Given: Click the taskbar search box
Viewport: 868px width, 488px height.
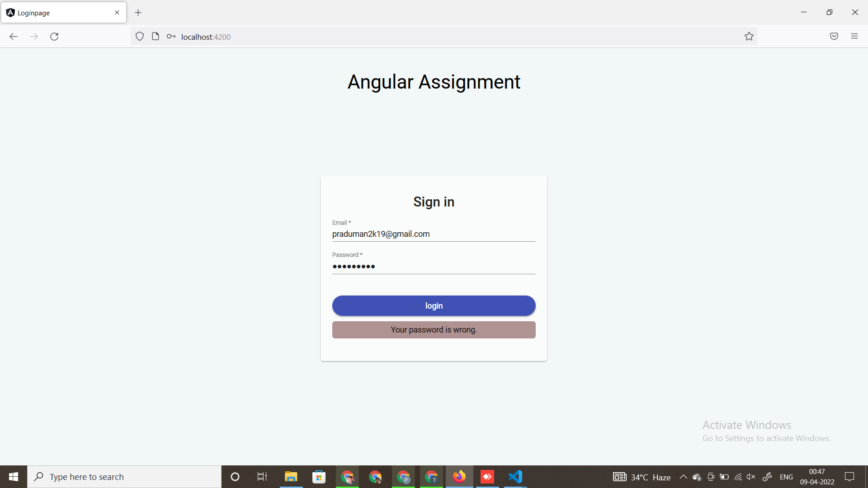Looking at the screenshot, I should point(124,477).
